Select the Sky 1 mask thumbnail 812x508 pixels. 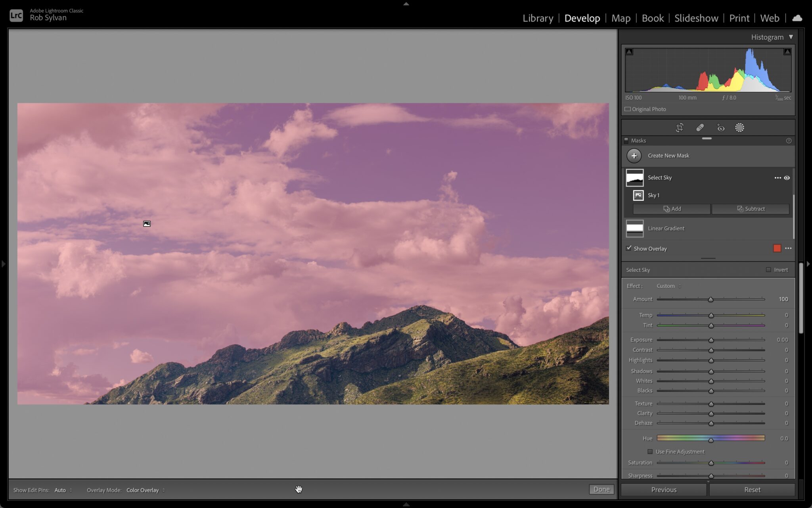pyautogui.click(x=638, y=195)
